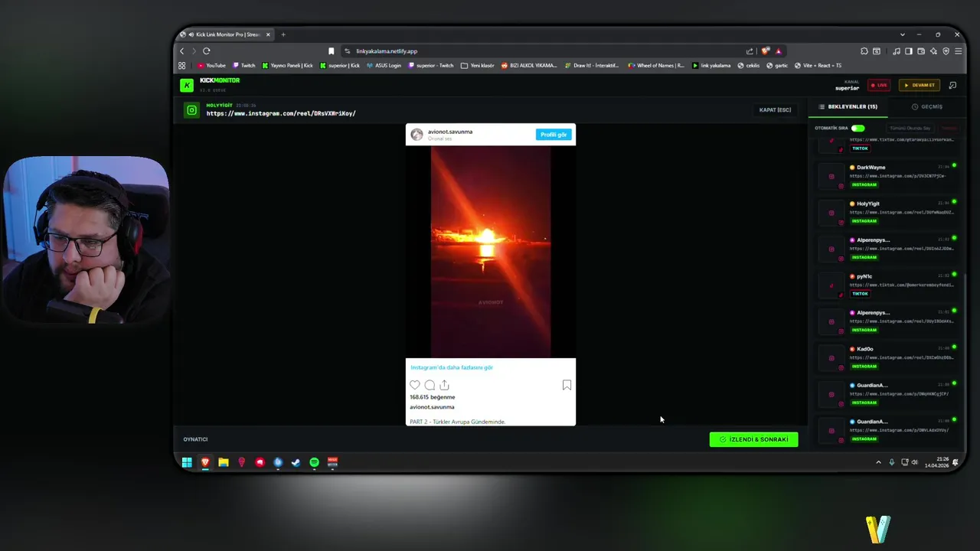Select the pyN1c TikTok queue item
Screen dimensions: 980x551
[x=887, y=285]
